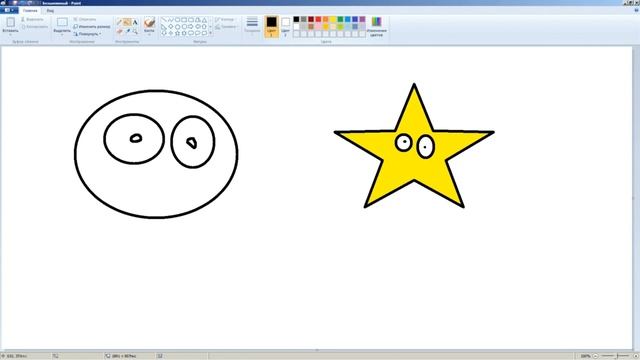Select the Eraser tool
Screen dimensions: 640x360
click(x=119, y=31)
